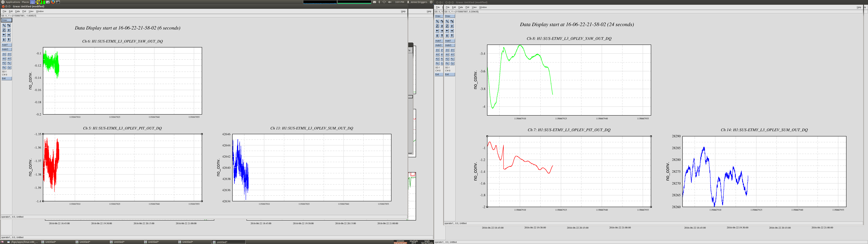Image resolution: width=868 pixels, height=244 pixels.
Task: Click the right arrow icon in frontmost ETMY window
Action: [452, 31]
